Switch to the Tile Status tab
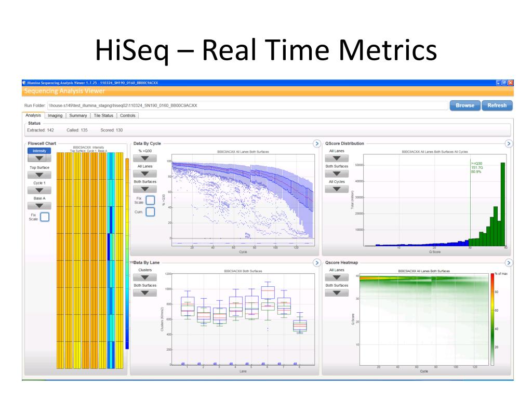The image size is (532, 399). pyautogui.click(x=103, y=116)
